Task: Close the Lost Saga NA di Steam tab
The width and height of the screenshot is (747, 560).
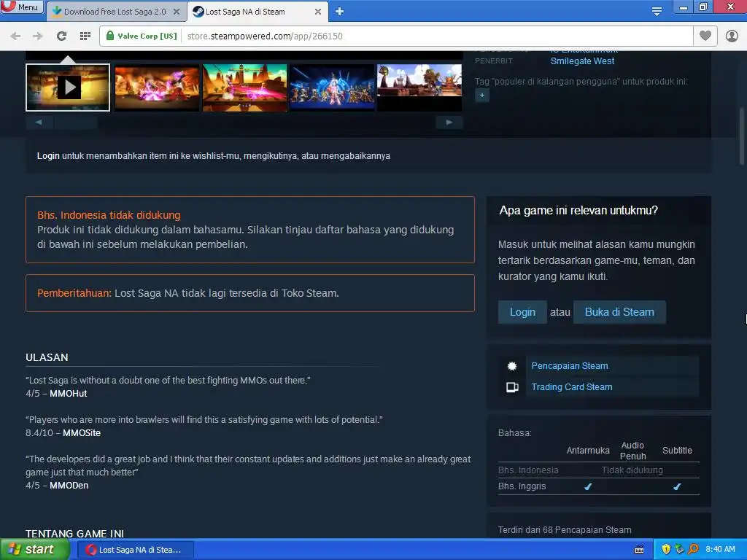Action: [x=318, y=12]
